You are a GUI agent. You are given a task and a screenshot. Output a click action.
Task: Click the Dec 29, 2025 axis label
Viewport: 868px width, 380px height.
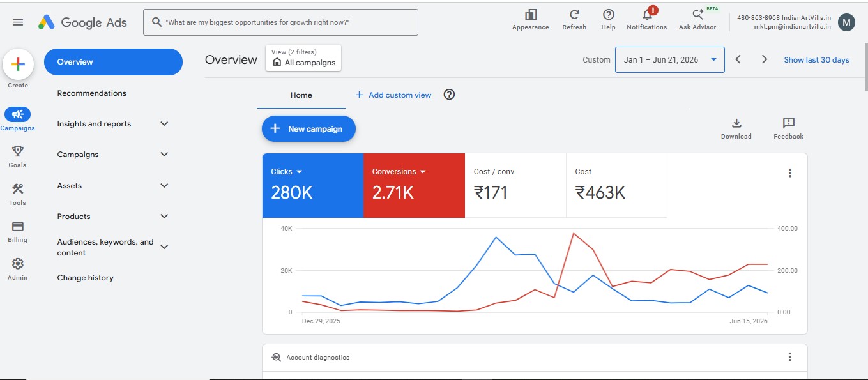click(321, 321)
